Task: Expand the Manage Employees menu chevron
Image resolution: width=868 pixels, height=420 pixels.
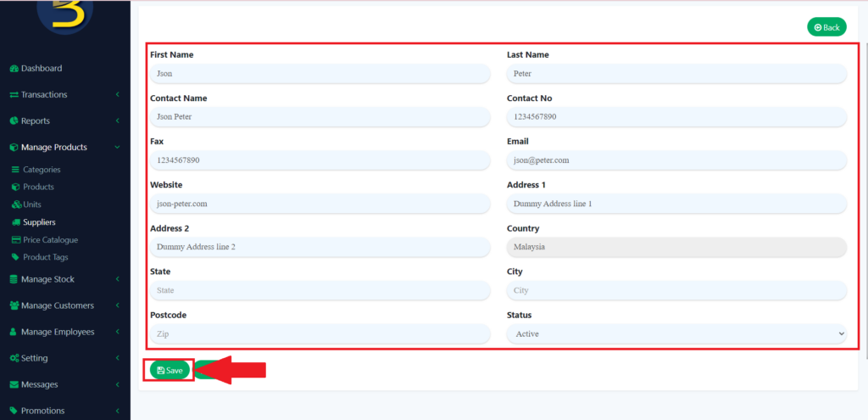Action: click(117, 332)
